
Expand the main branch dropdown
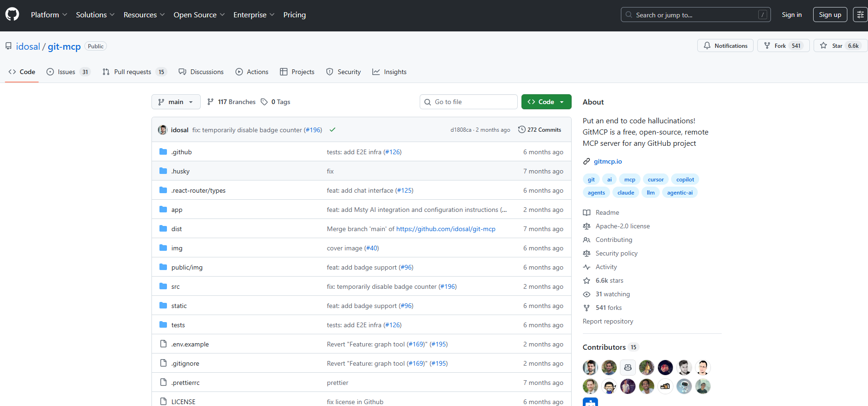176,102
